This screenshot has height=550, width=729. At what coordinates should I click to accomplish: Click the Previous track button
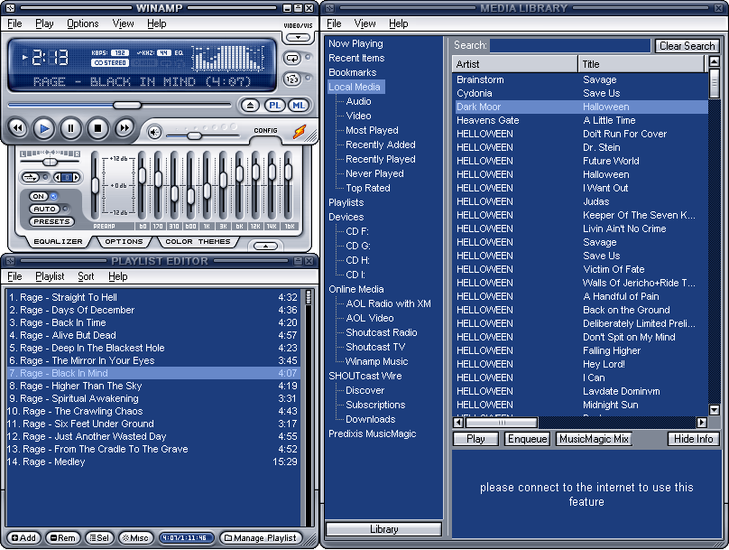[18, 128]
